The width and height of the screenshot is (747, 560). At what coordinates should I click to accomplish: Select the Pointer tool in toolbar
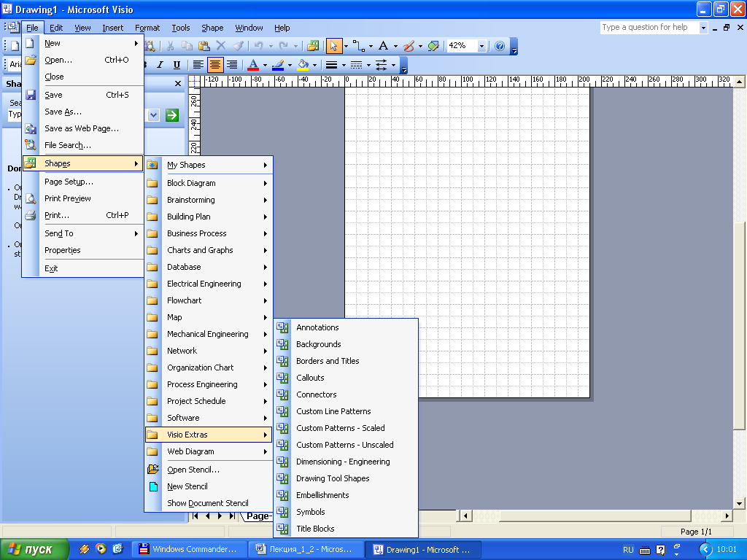coord(333,46)
